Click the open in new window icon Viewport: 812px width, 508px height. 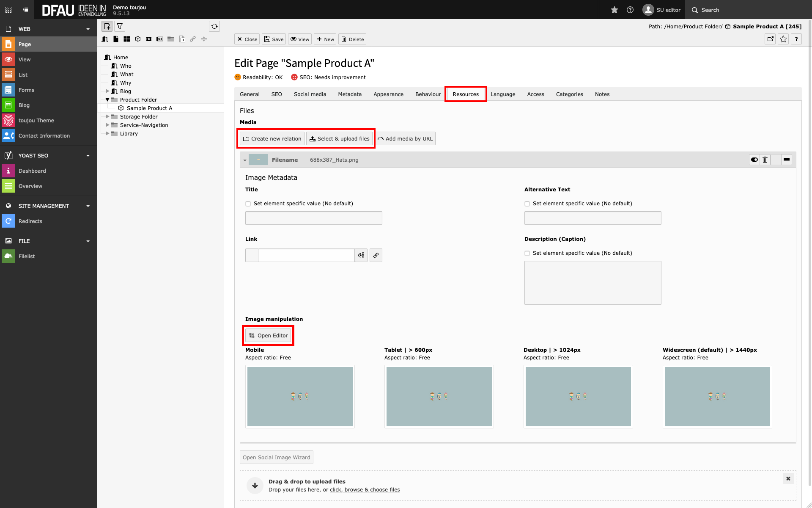coord(770,39)
